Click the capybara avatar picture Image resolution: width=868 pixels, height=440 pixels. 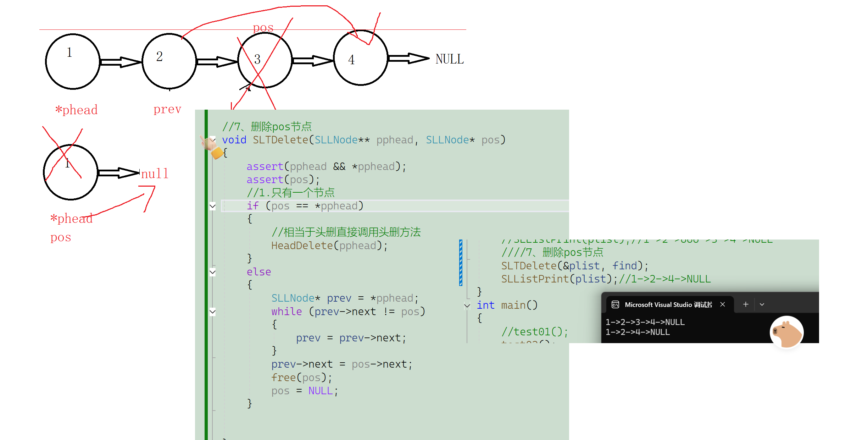[x=786, y=332]
